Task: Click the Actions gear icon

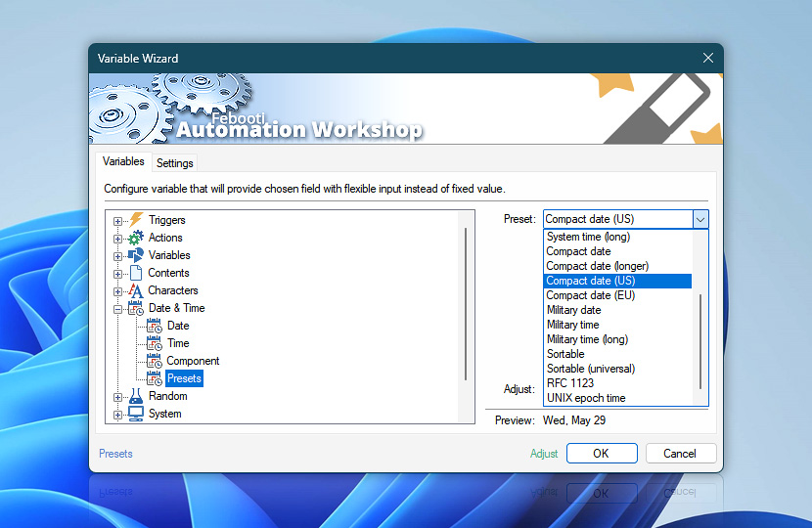Action: (x=136, y=238)
